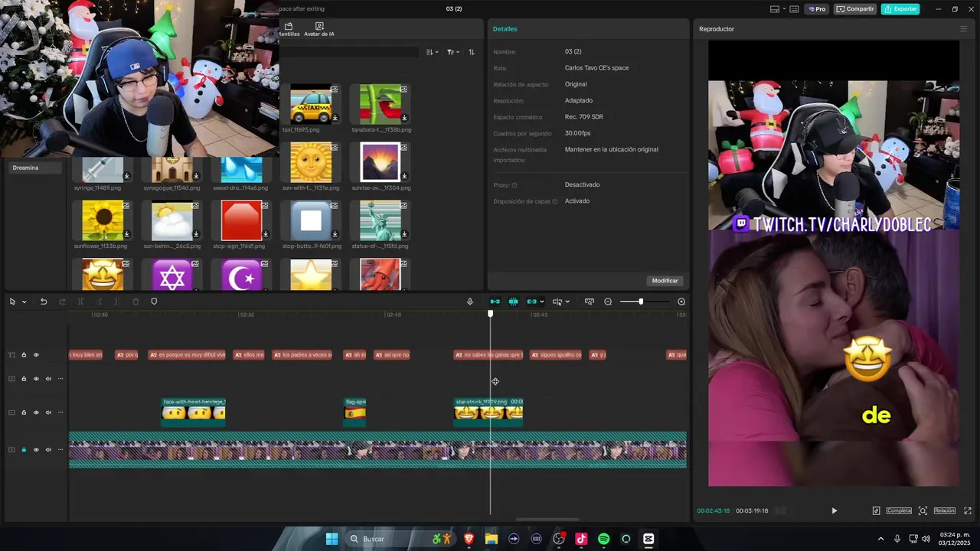Click the zoom-to-fit scan icon in player
The width and height of the screenshot is (980, 551).
click(x=923, y=510)
